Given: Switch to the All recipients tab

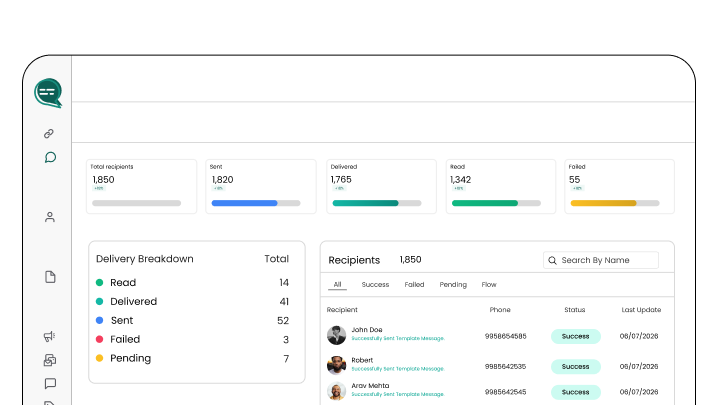Looking at the screenshot, I should pyautogui.click(x=338, y=285).
